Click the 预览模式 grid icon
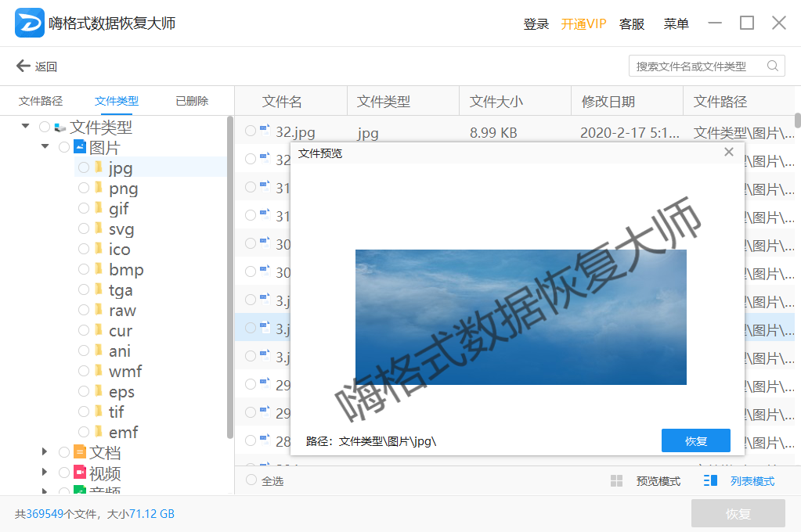801x532 pixels. [616, 481]
